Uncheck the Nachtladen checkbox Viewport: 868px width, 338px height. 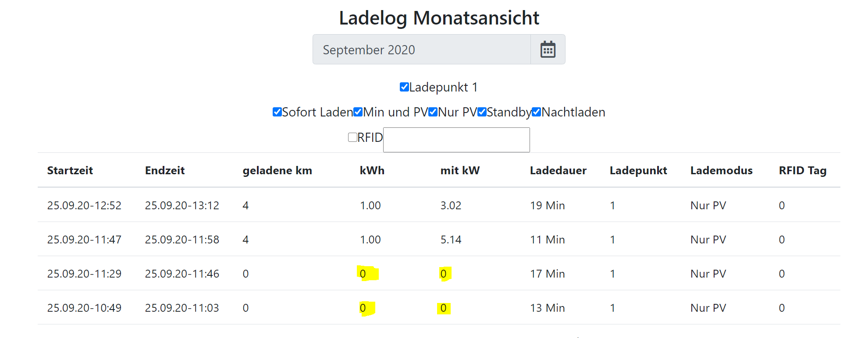[x=537, y=112]
